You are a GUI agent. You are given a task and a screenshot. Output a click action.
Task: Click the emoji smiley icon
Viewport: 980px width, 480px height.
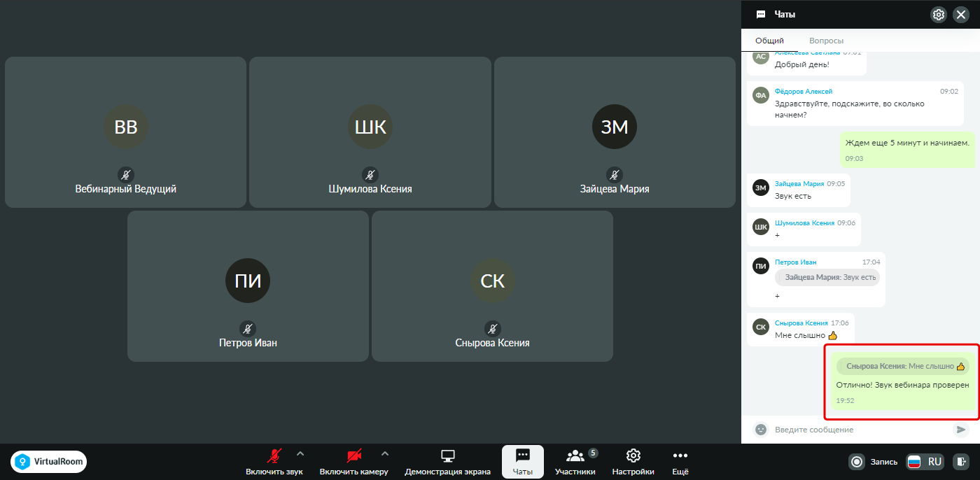tap(760, 429)
